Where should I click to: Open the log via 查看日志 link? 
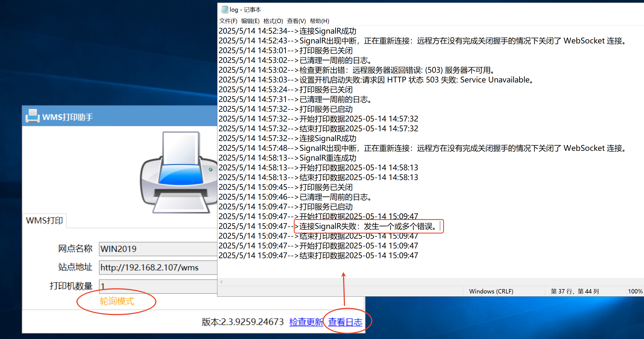click(345, 322)
